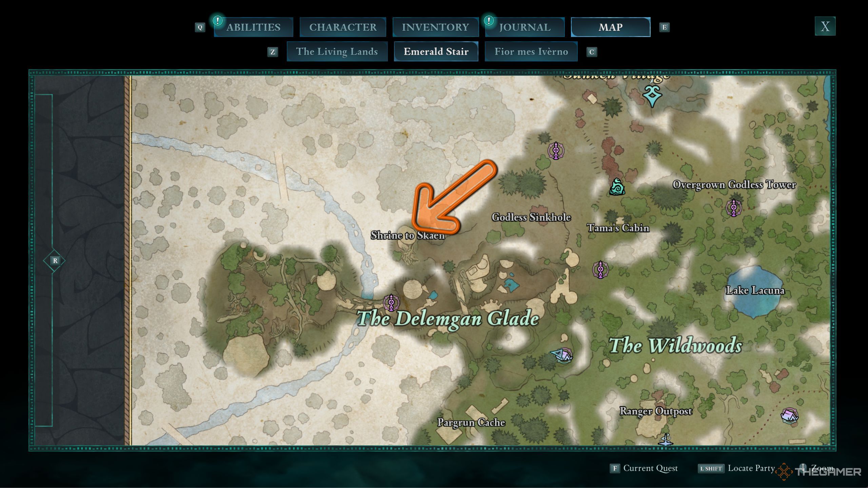Click the Inventory screen button
Viewport: 868px width, 488px height.
coord(436,27)
